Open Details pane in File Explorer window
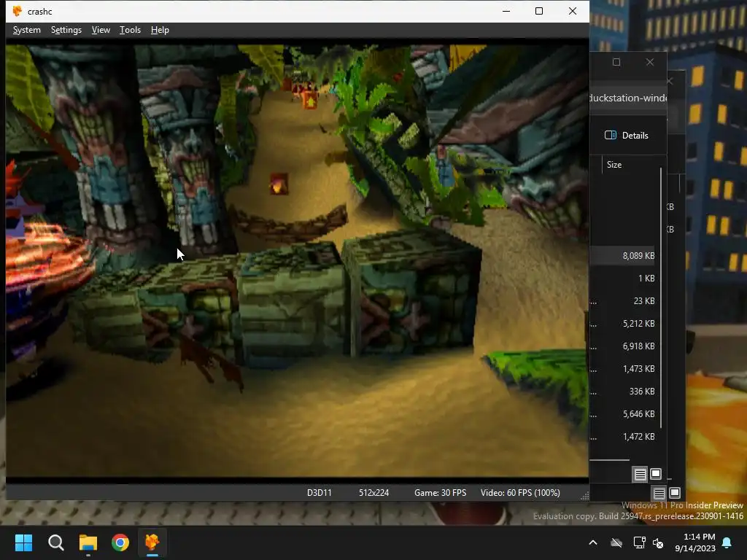Screen dimensions: 747x560 coord(626,135)
